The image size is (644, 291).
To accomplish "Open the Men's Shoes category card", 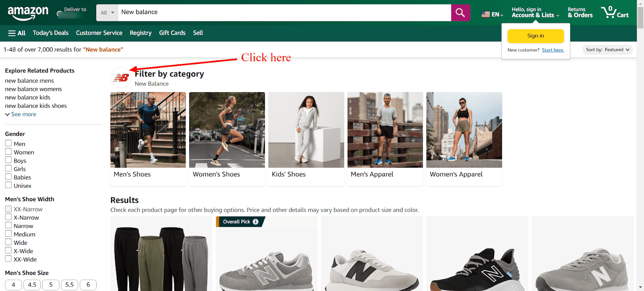I will tap(148, 139).
